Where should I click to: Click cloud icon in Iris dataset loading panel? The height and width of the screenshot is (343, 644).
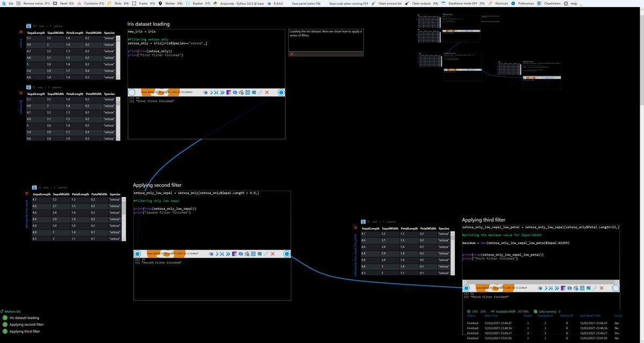click(241, 92)
